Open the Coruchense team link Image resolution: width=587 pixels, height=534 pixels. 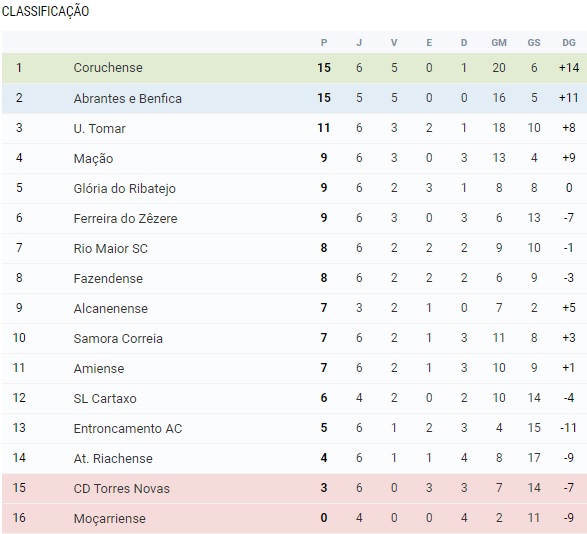[x=108, y=68]
